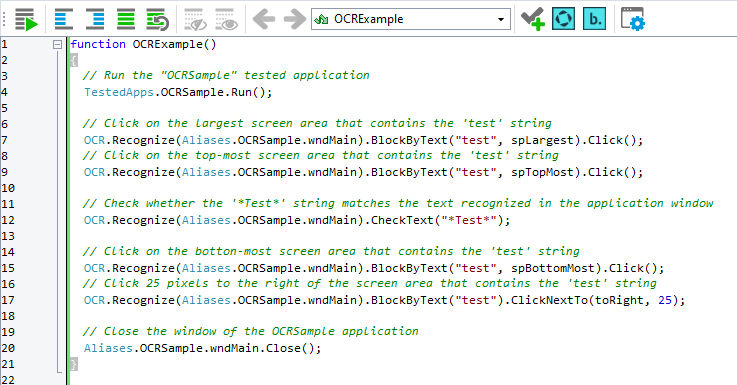
Task: Click the Outdent selected lines icon
Action: (x=63, y=19)
